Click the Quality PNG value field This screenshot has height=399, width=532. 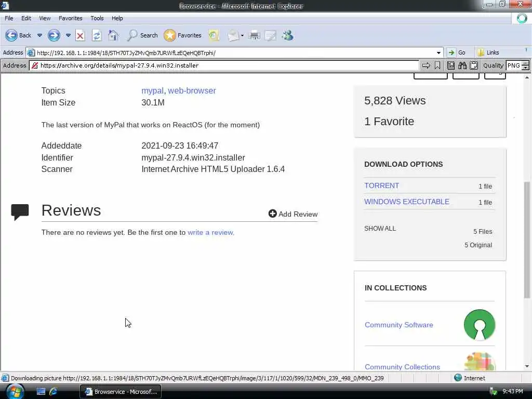514,65
